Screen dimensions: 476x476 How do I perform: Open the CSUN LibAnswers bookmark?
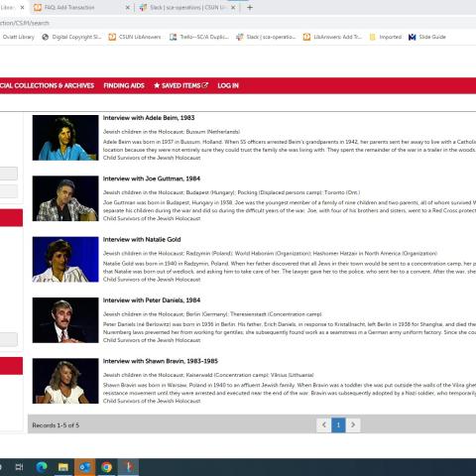(135, 37)
